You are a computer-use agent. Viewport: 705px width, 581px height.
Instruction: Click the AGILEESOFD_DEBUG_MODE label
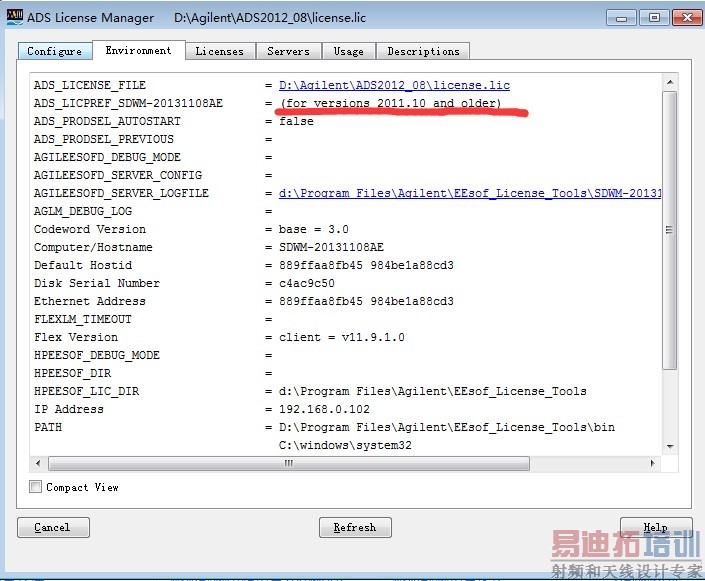click(x=107, y=157)
